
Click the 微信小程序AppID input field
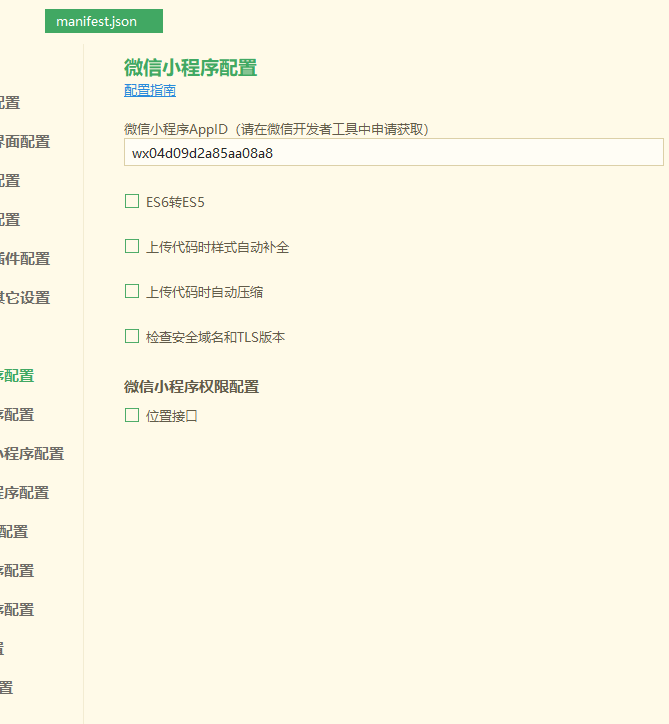(x=393, y=152)
